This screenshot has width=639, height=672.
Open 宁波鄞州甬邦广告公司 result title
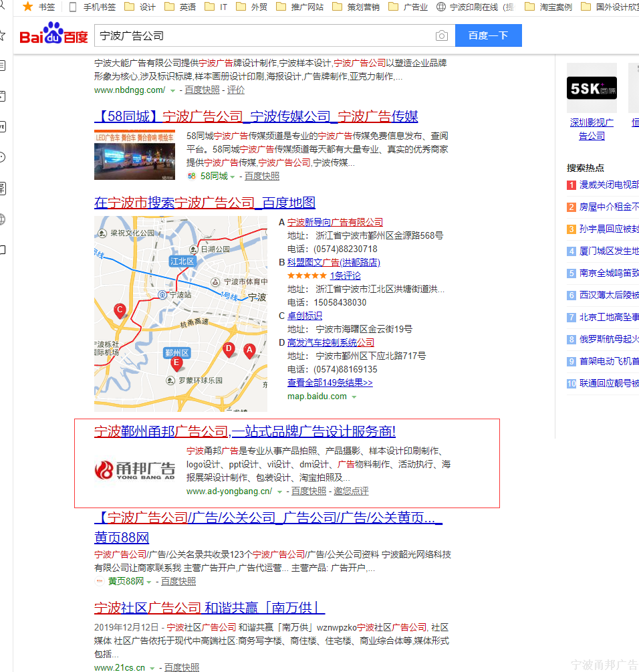[x=245, y=431]
